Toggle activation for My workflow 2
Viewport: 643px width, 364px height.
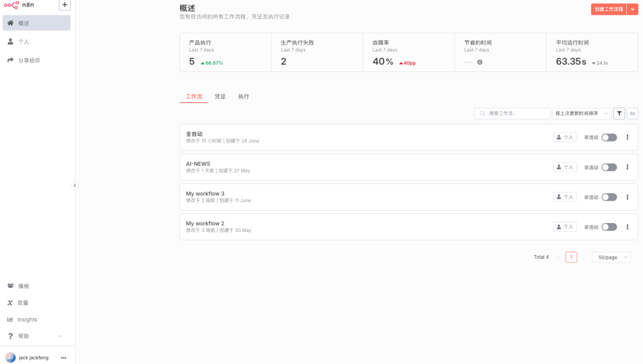click(609, 227)
